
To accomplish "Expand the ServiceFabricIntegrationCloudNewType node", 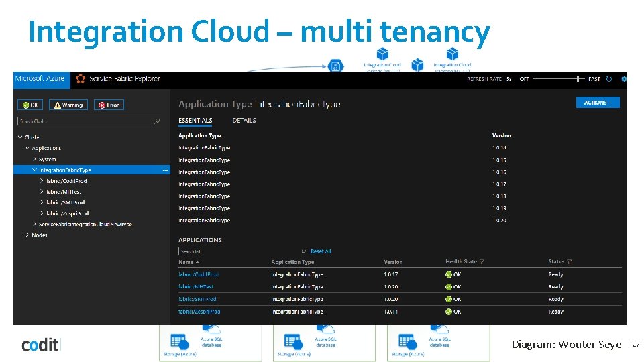I will [x=34, y=224].
